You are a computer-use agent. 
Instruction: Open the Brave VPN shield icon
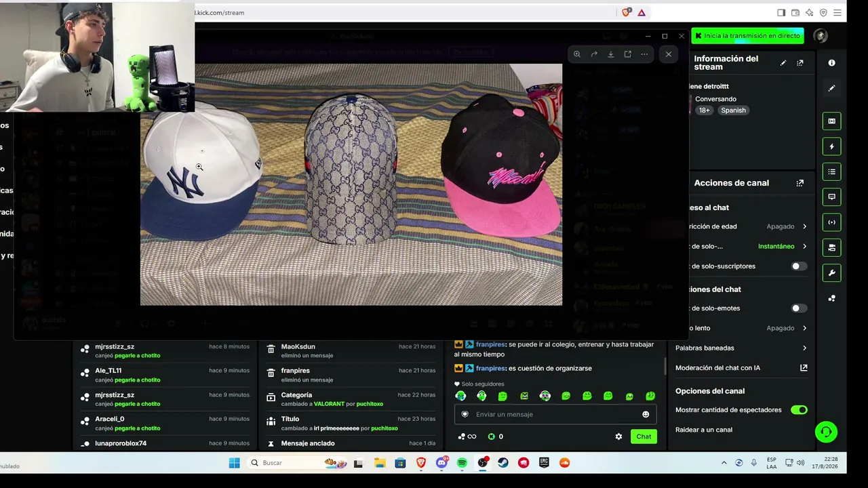[823, 12]
